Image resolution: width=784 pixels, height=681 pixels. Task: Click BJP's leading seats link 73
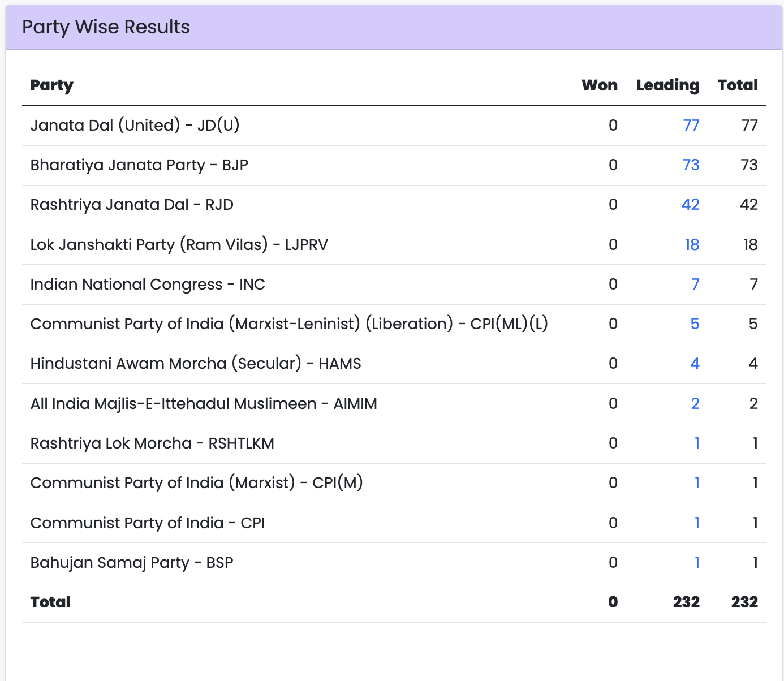tap(691, 165)
